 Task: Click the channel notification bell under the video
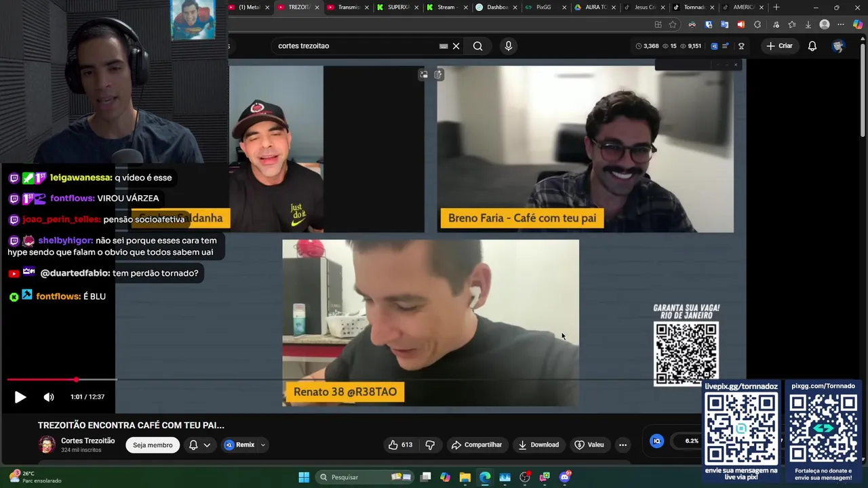(193, 445)
